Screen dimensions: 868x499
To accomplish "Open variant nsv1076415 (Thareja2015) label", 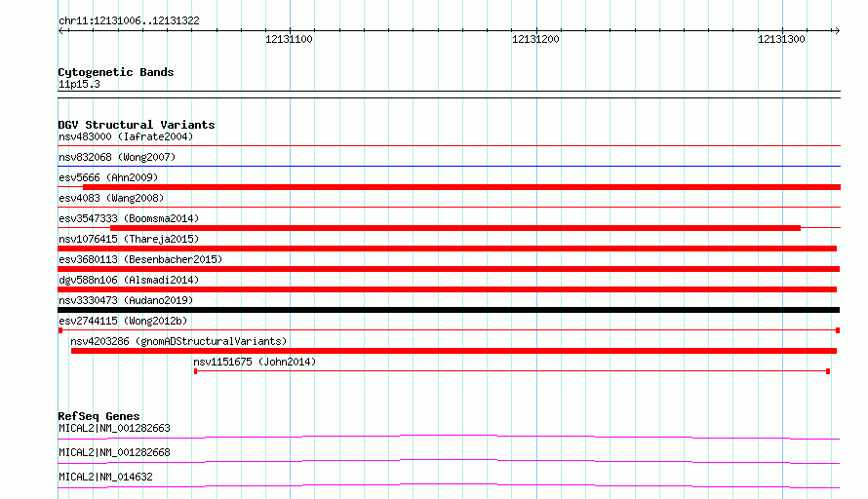I will click(129, 239).
